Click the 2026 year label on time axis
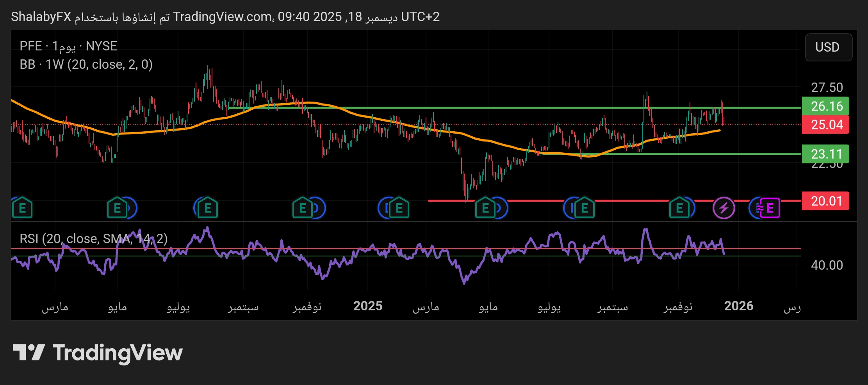Viewport: 868px width, 385px height. [738, 306]
